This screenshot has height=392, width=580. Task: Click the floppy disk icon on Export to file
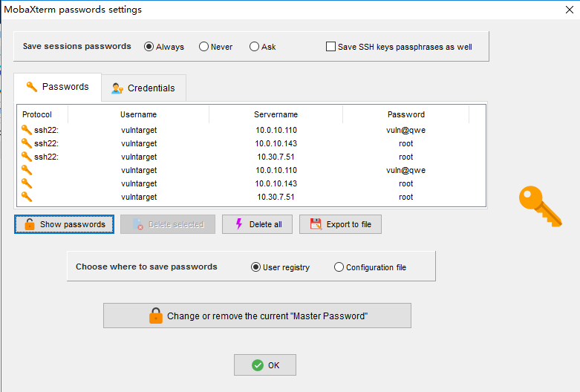[x=316, y=224]
